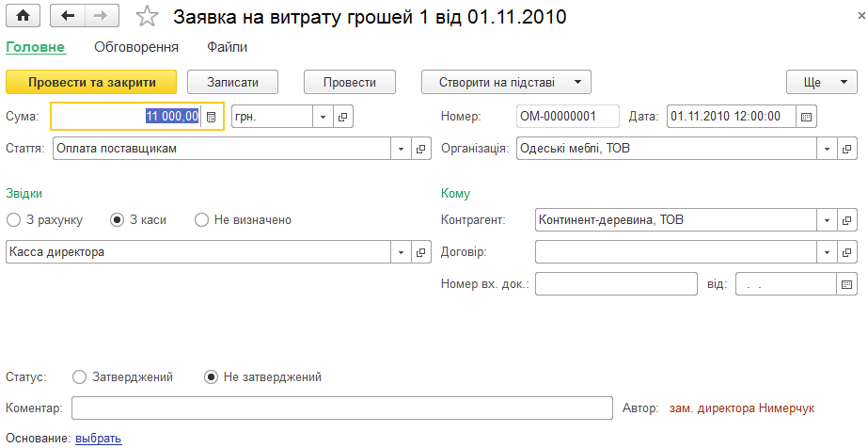
Task: Select З рахунку source option
Action: (44, 220)
